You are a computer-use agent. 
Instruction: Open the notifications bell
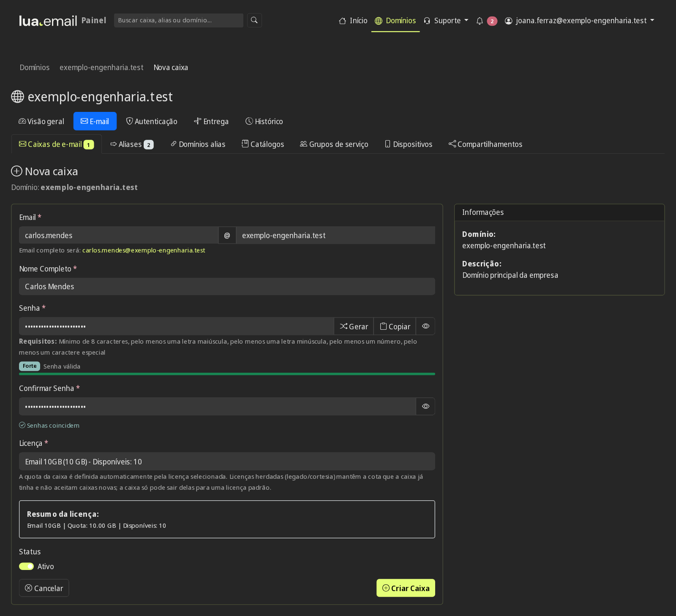click(x=480, y=21)
